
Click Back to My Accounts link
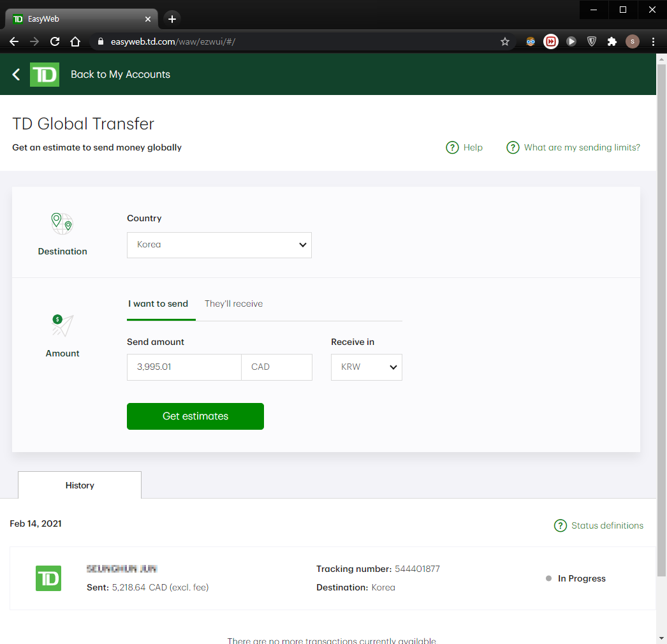point(121,75)
